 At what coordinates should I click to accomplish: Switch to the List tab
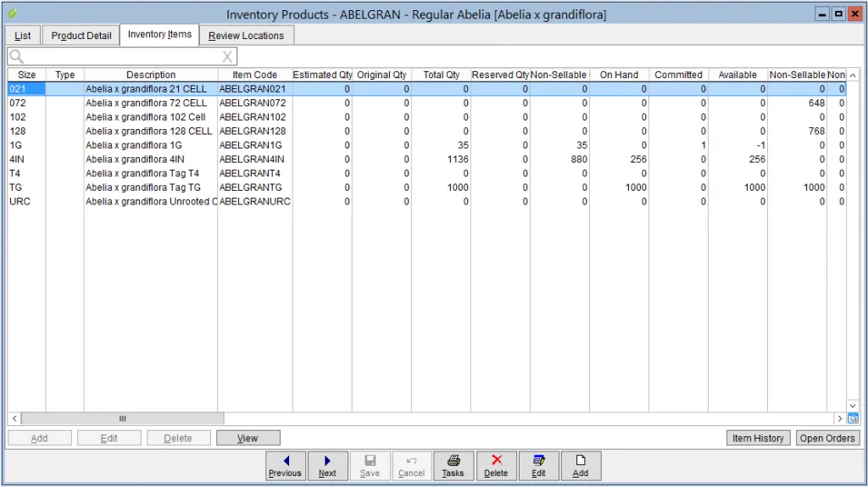tap(23, 36)
